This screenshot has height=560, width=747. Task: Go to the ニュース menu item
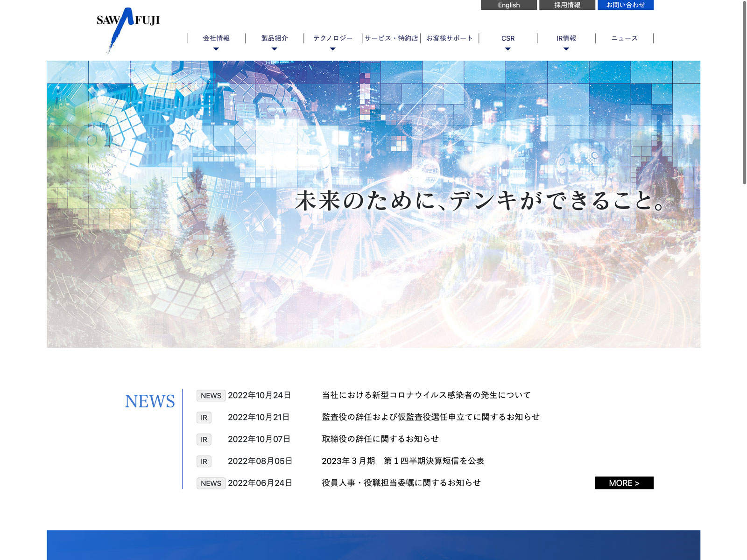[624, 38]
